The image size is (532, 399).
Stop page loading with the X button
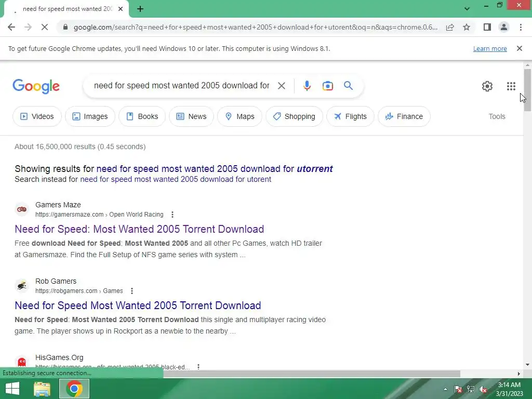(45, 27)
